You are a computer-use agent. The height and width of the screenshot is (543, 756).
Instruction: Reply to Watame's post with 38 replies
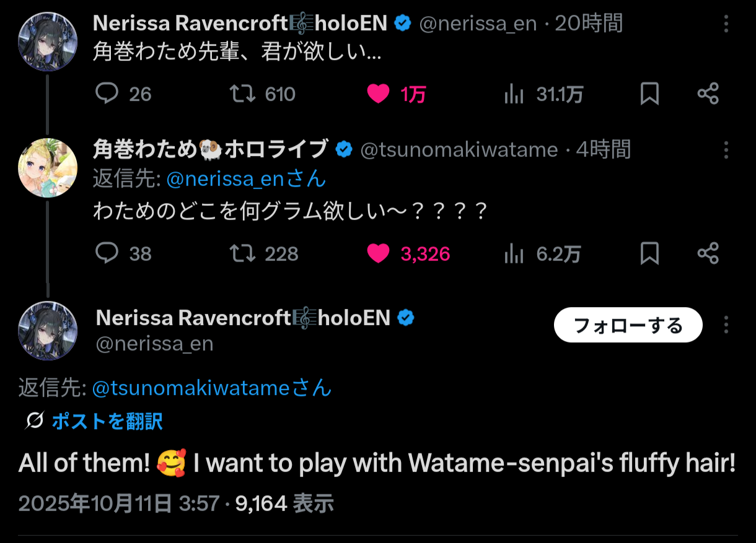tap(107, 253)
